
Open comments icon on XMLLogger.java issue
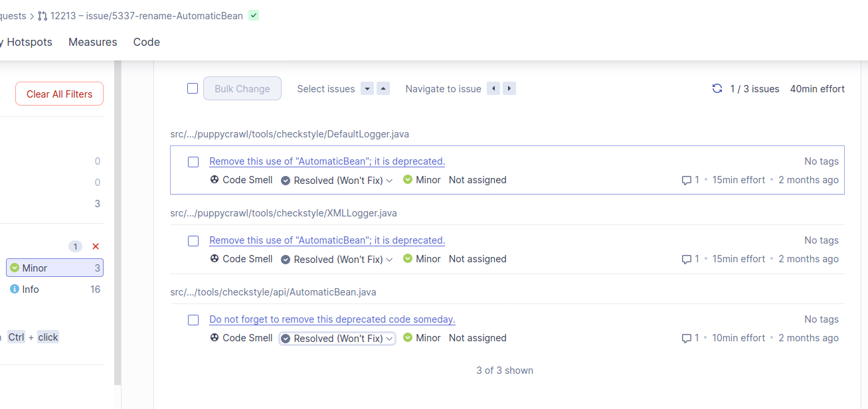pyautogui.click(x=687, y=259)
